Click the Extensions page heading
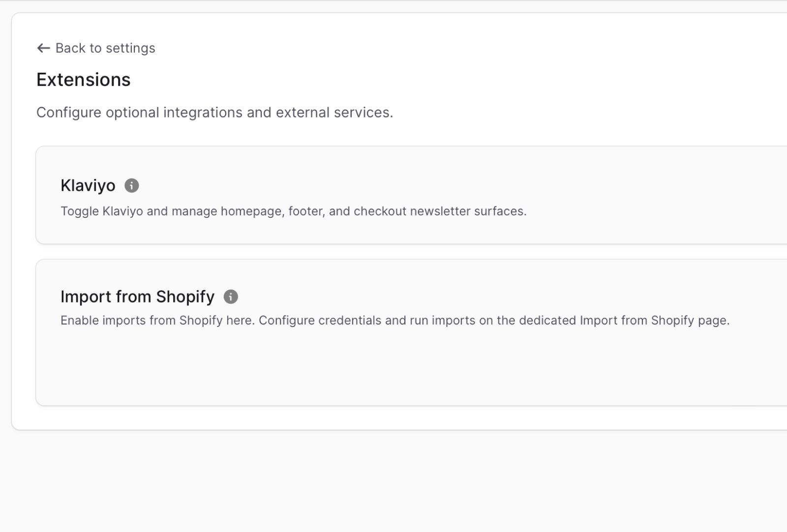 (83, 79)
